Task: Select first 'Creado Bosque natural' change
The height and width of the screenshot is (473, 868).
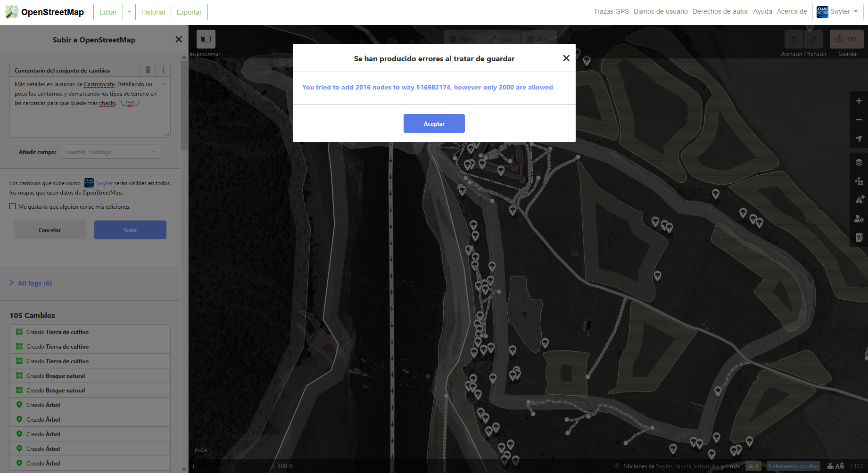Action: click(x=90, y=375)
